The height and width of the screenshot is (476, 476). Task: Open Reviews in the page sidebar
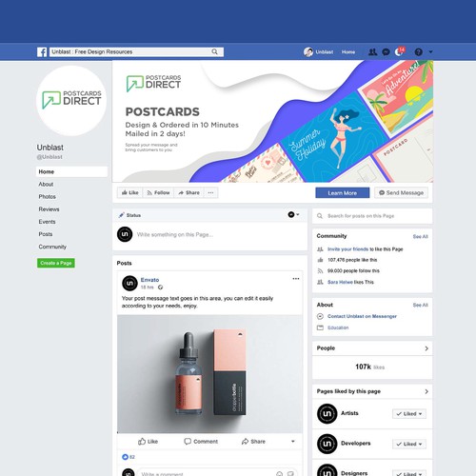[49, 209]
